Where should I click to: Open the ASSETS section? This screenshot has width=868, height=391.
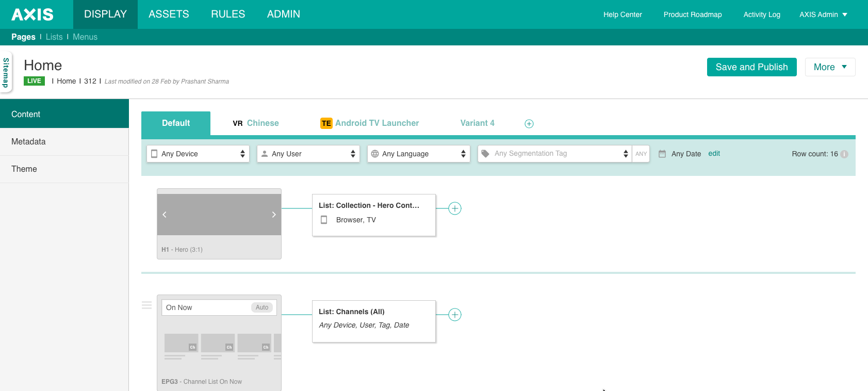coord(169,14)
